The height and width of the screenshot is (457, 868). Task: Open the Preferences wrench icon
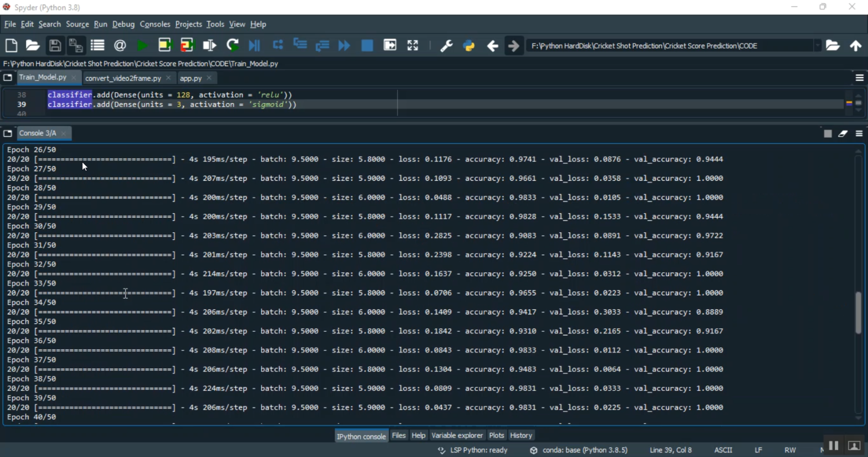click(x=446, y=46)
